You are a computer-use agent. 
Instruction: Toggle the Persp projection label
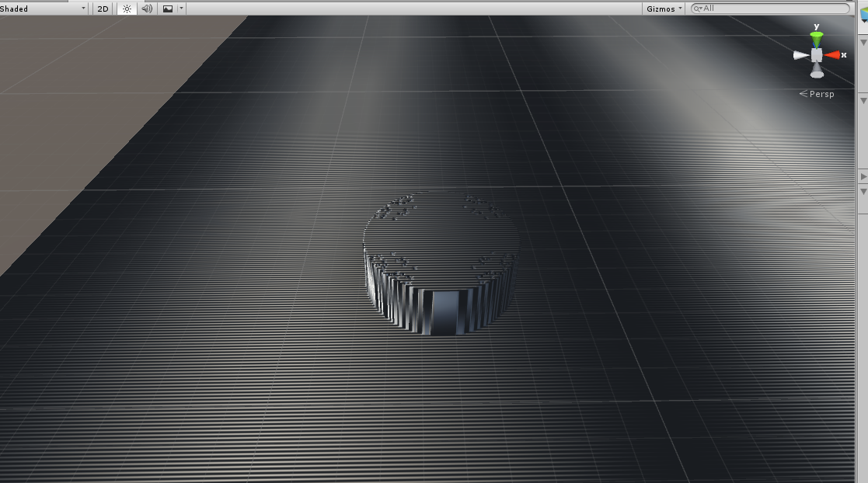[817, 94]
